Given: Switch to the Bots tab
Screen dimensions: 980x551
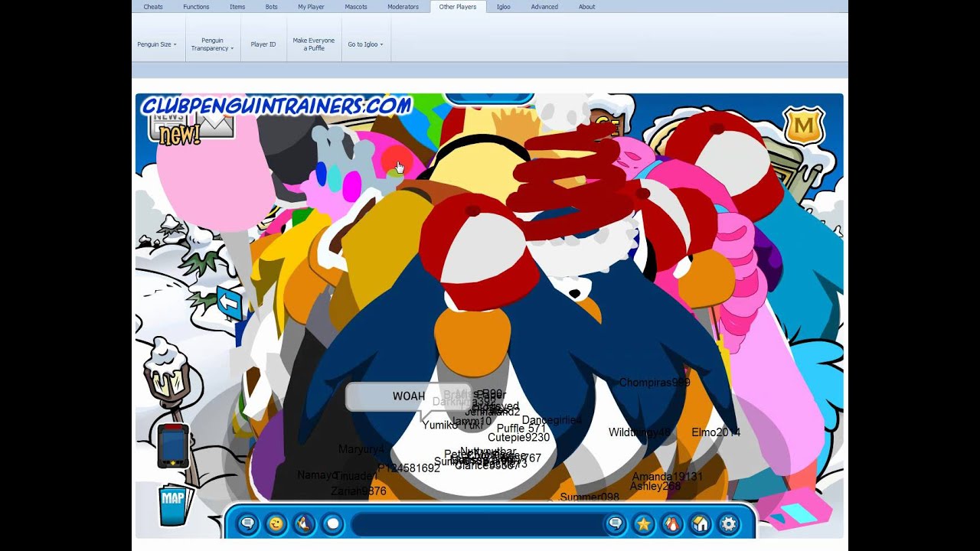Looking at the screenshot, I should (x=272, y=7).
